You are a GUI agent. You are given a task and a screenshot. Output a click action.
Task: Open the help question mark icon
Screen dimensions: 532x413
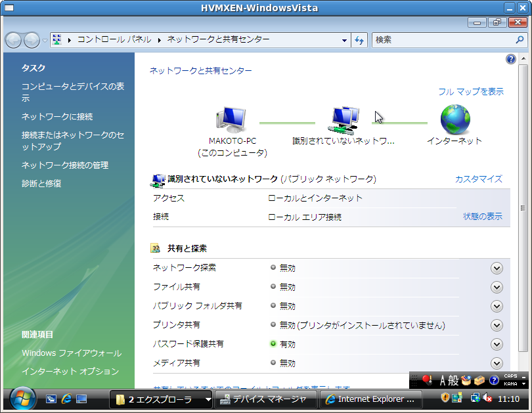[x=511, y=59]
